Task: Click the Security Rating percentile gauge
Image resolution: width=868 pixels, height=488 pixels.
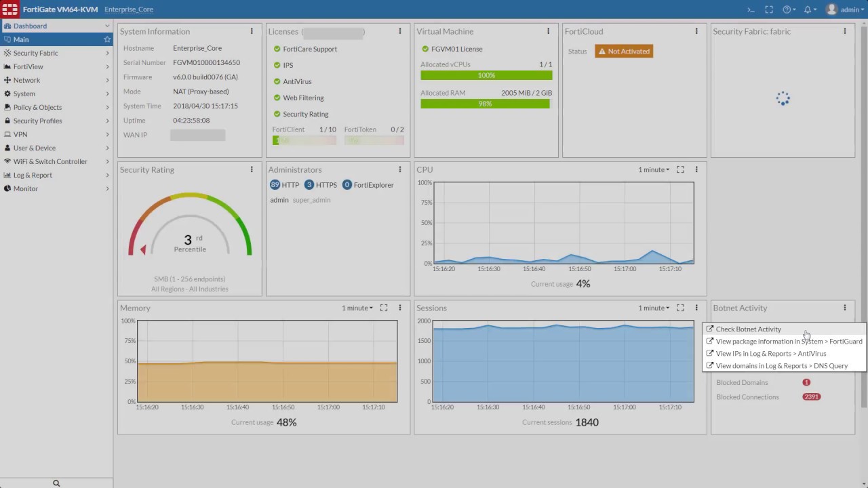Action: click(190, 225)
